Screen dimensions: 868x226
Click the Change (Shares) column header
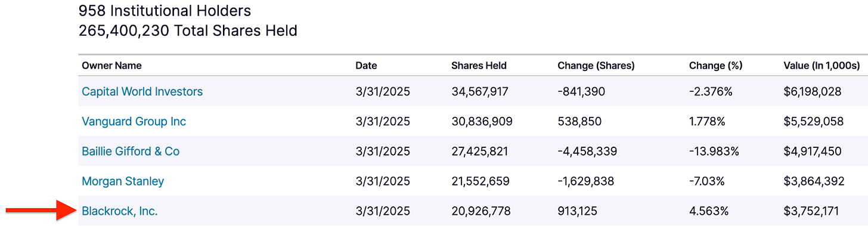click(x=596, y=66)
